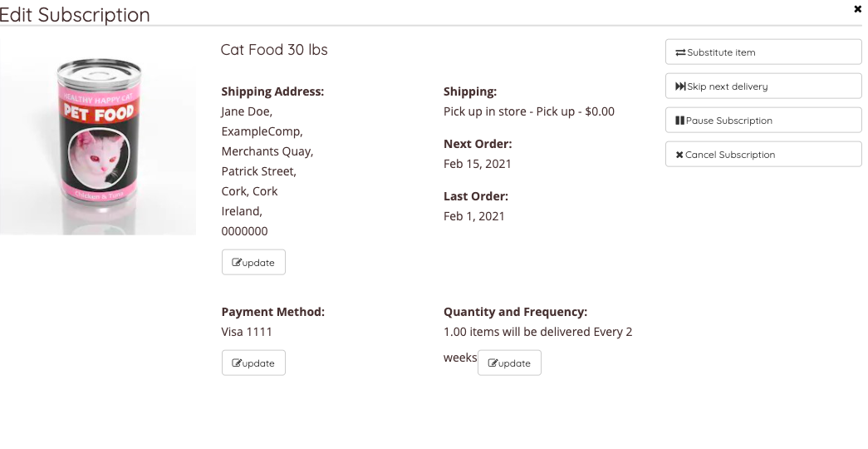Image resolution: width=868 pixels, height=449 pixels.
Task: Click the edit pencil icon beside Quantity and Frequency weeks
Action: pyautogui.click(x=493, y=363)
